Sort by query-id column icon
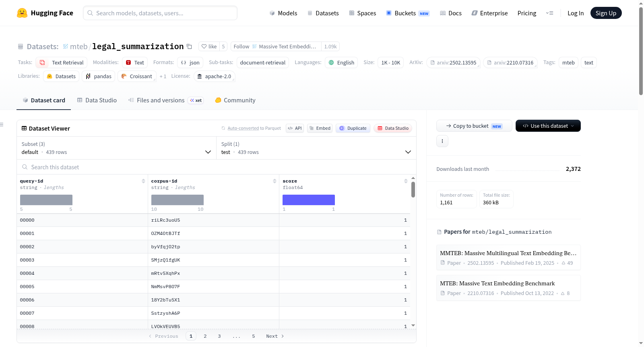This screenshot has height=347, width=644. (x=143, y=181)
